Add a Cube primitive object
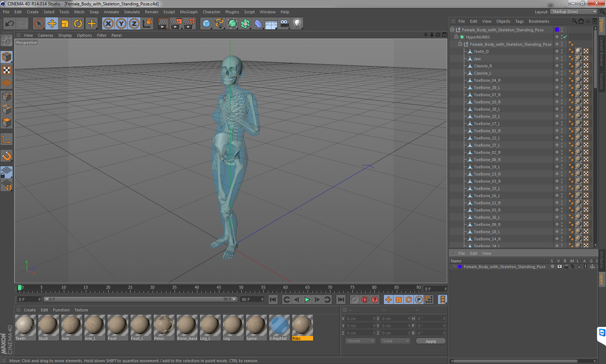Image resolution: width=606 pixels, height=364 pixels. pyautogui.click(x=206, y=24)
